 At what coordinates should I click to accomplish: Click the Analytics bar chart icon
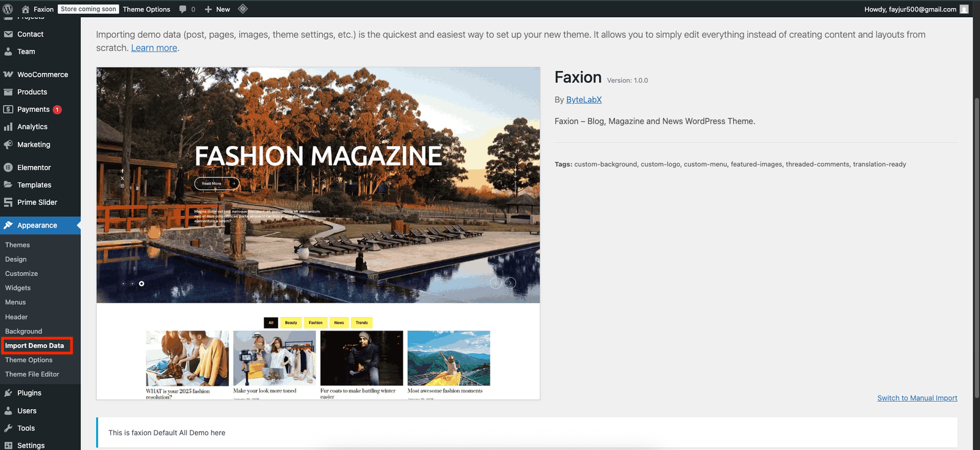[x=8, y=127]
